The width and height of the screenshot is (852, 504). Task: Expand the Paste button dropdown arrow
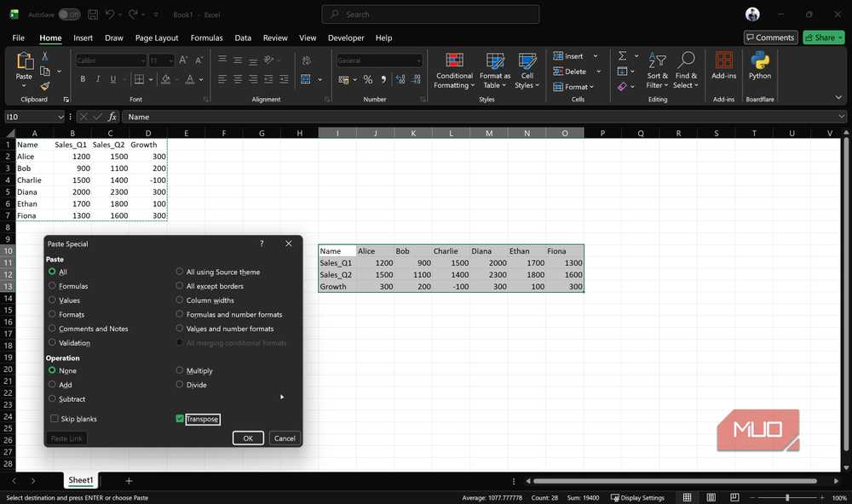(24, 86)
